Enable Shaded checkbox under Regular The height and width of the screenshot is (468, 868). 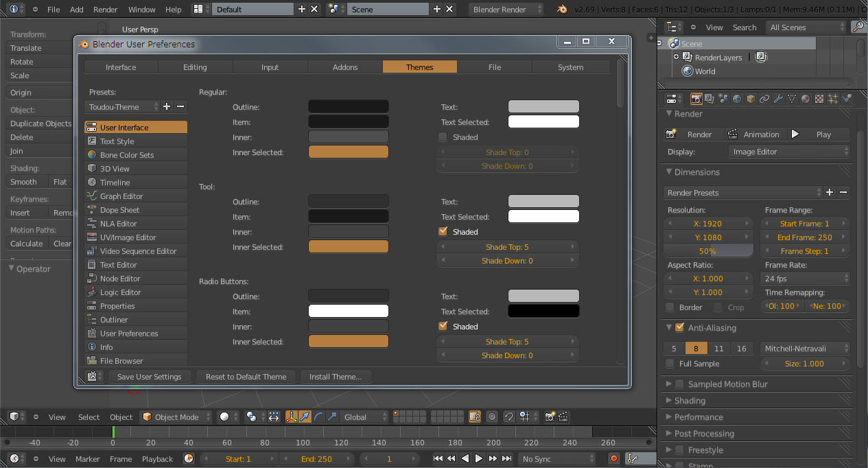point(443,137)
